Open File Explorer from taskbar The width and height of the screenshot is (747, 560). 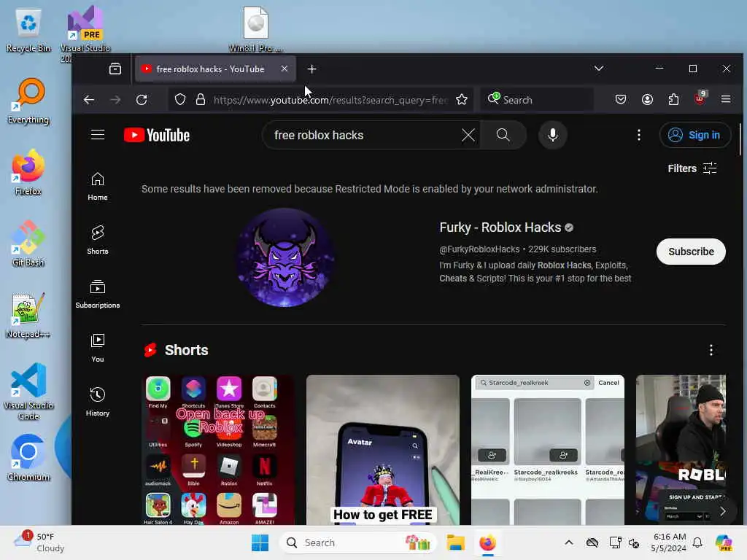(455, 542)
